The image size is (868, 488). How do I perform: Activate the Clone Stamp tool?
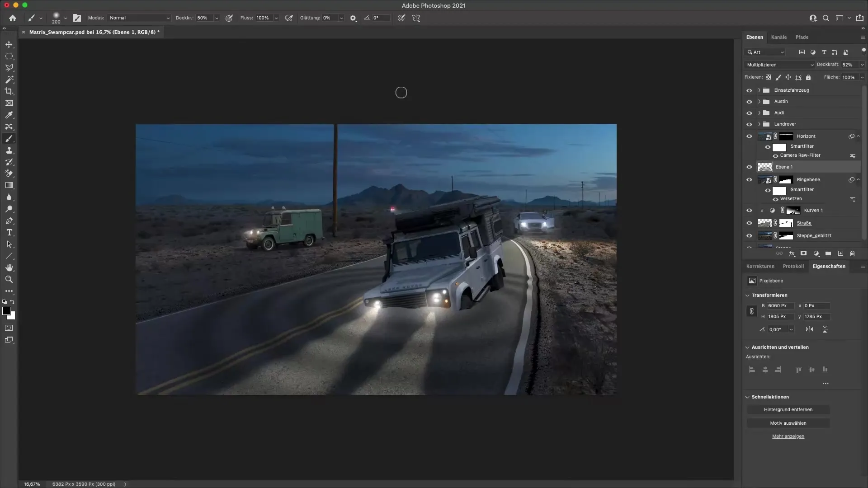pos(9,150)
